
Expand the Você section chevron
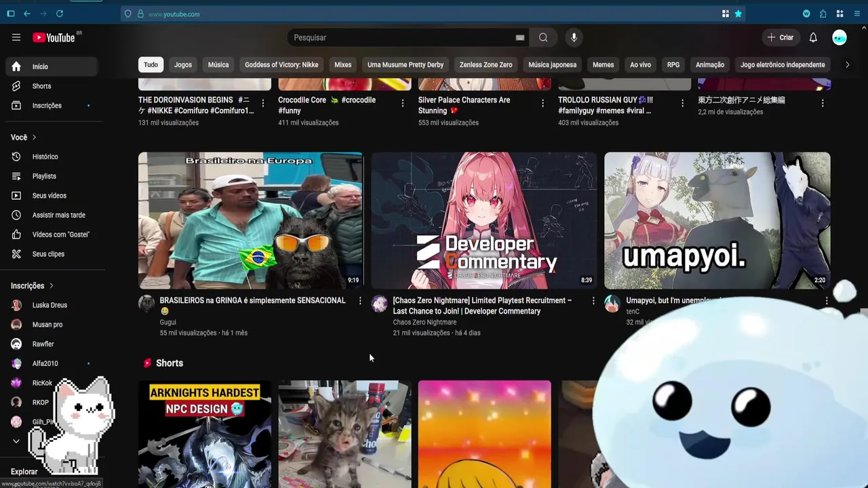pyautogui.click(x=34, y=138)
